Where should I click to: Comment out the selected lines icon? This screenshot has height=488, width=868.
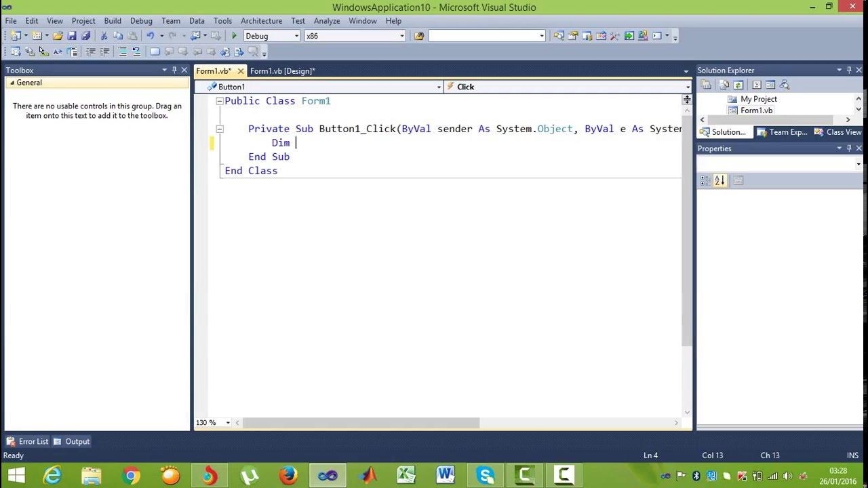[123, 52]
